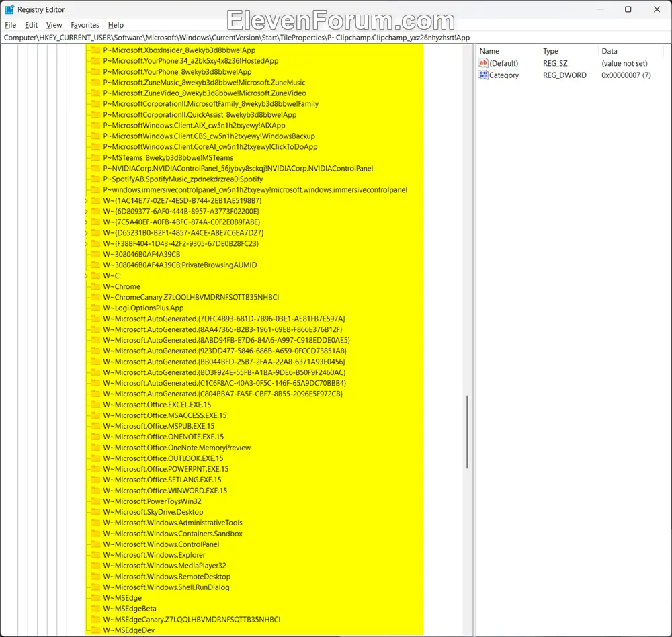Expand the W~{7C5A40EF-A0FB-4BFC-874A-C0F2E0B9FA8E} key
Image resolution: width=672 pixels, height=637 pixels.
pyautogui.click(x=86, y=222)
